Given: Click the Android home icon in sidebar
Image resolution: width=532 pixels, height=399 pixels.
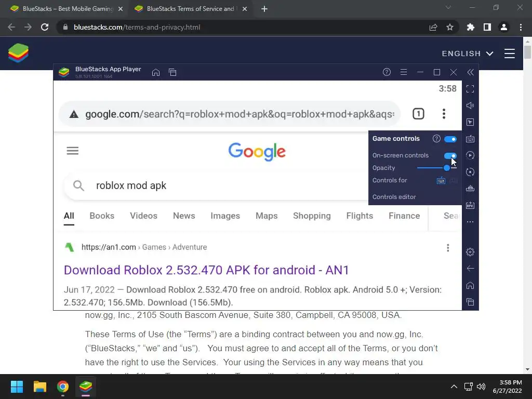Looking at the screenshot, I should click(x=470, y=285).
